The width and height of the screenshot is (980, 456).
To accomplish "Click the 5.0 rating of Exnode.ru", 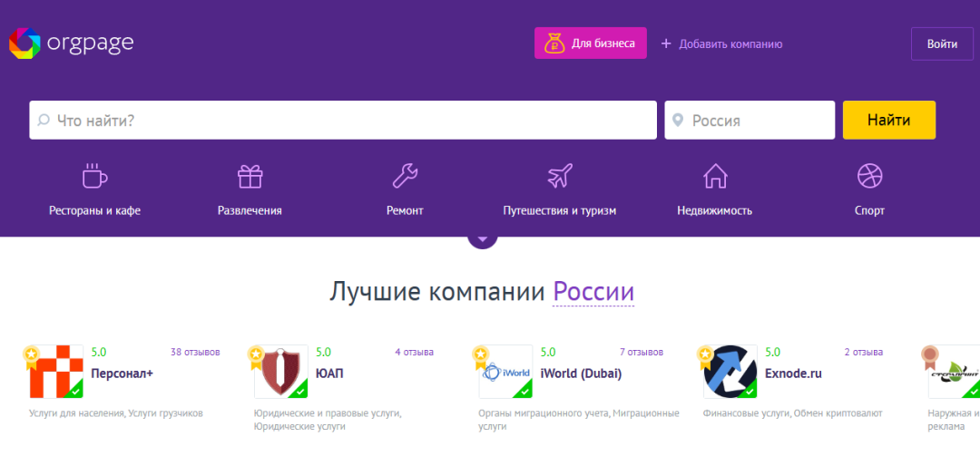I will pyautogui.click(x=772, y=353).
